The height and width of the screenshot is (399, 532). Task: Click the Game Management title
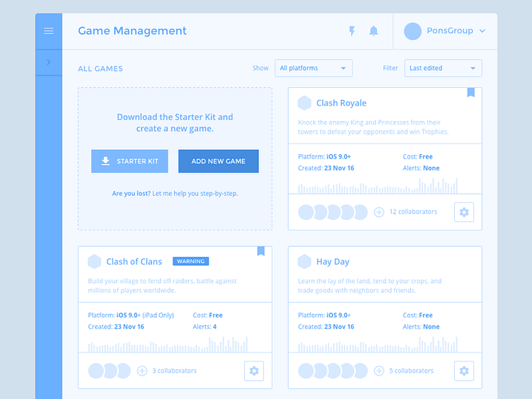coord(132,31)
